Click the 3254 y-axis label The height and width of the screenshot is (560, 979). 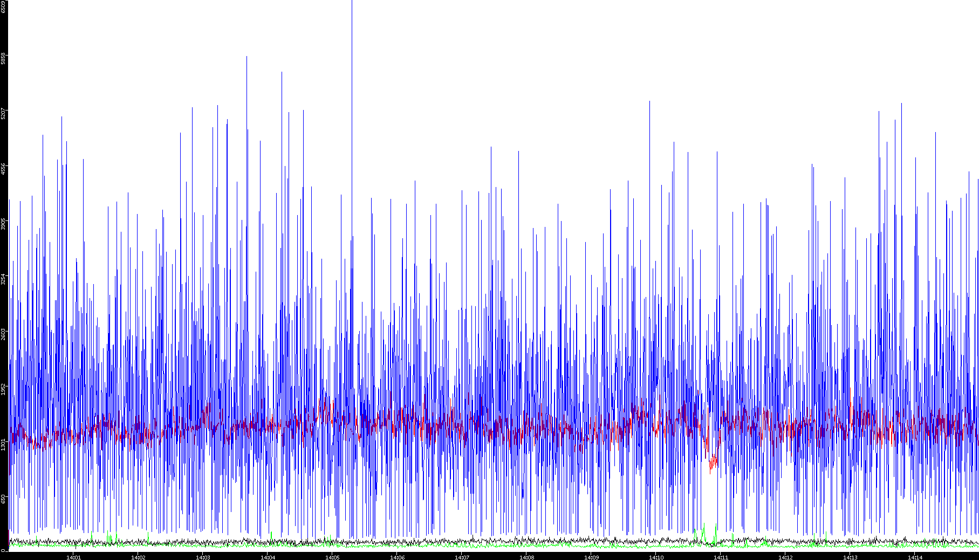3,279
